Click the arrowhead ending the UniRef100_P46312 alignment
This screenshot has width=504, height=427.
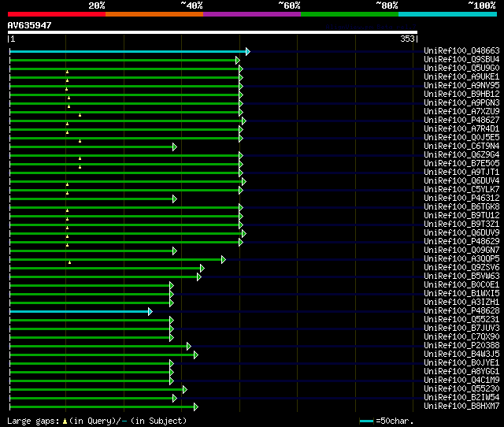[x=175, y=199]
